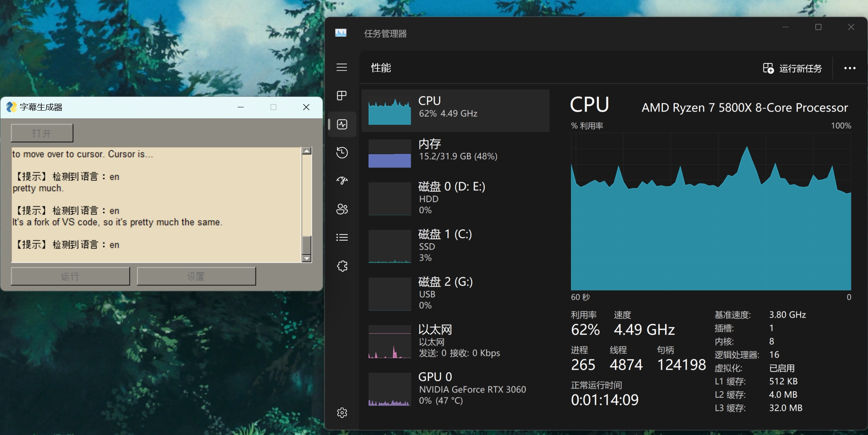Viewport: 868px width, 435px height.
Task: Select the GPU 0 RTX 3060 entry
Action: (x=455, y=389)
